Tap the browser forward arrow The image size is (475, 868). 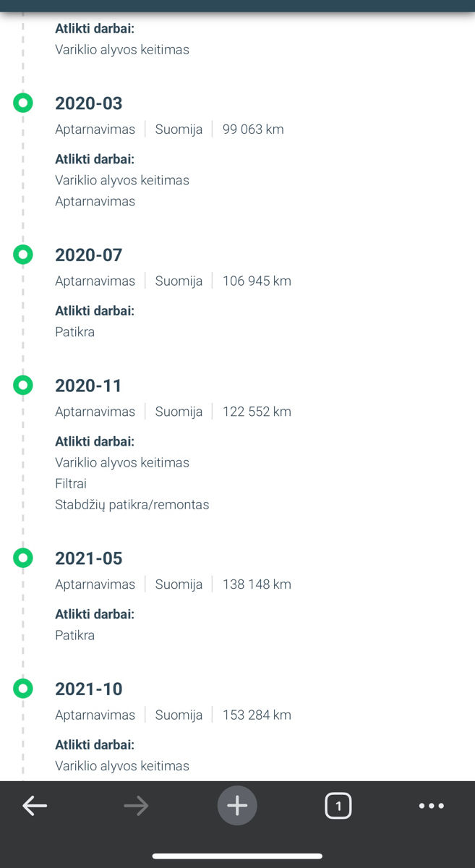click(x=136, y=806)
